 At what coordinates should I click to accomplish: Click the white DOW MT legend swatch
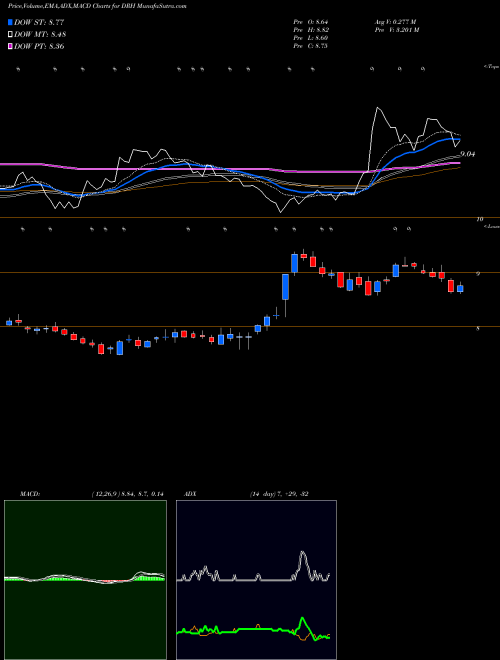click(x=10, y=35)
